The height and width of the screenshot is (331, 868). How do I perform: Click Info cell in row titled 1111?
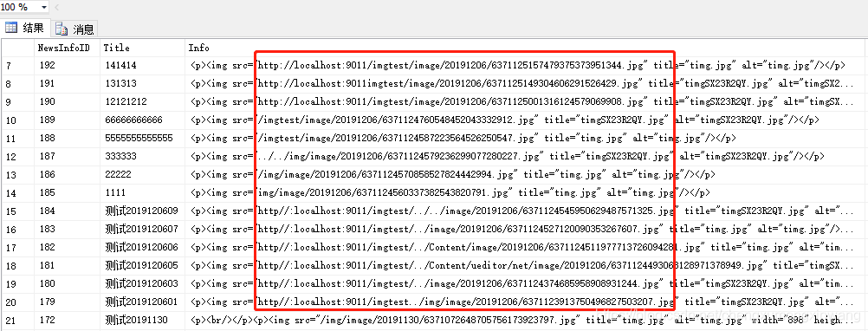(x=526, y=192)
